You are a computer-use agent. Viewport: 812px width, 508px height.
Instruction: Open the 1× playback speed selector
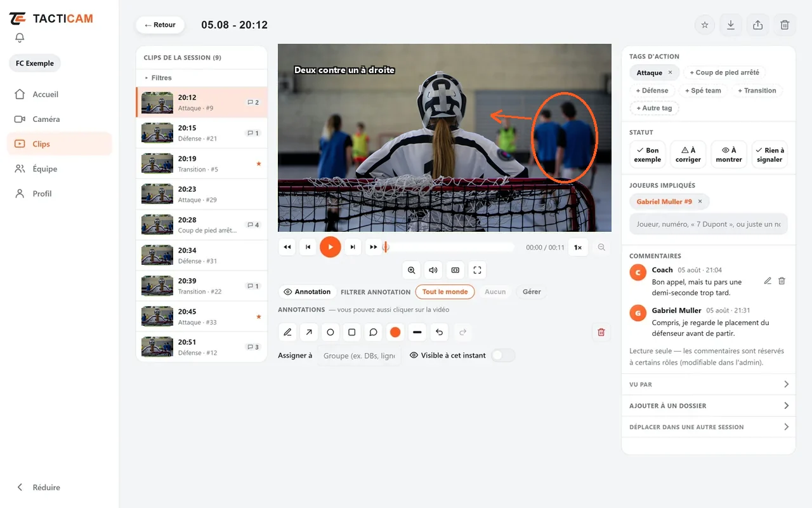(x=578, y=248)
